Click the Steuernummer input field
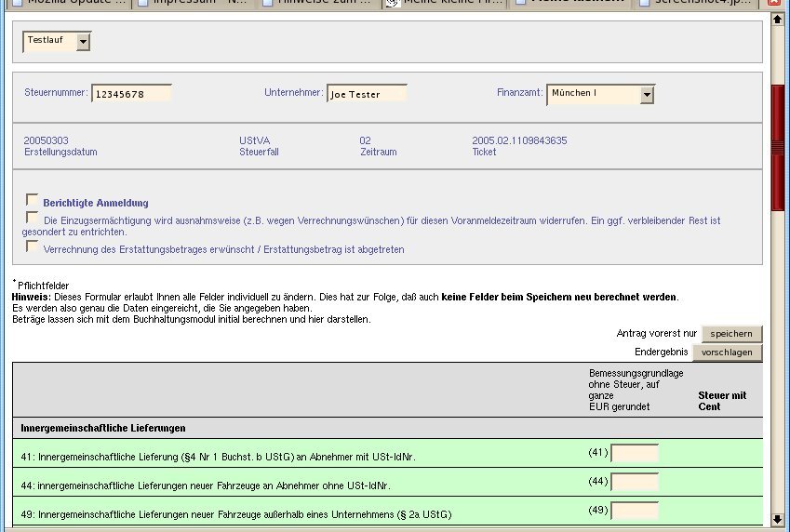 [131, 94]
